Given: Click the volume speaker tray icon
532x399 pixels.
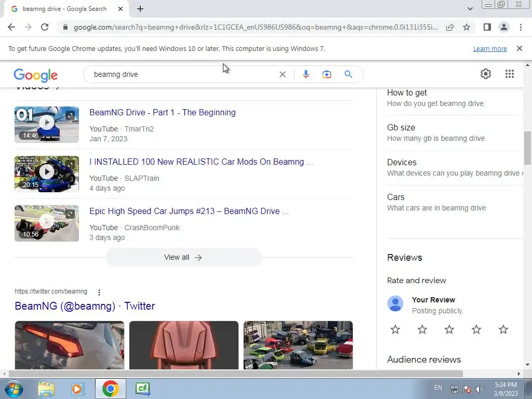Looking at the screenshot, I should (x=480, y=389).
